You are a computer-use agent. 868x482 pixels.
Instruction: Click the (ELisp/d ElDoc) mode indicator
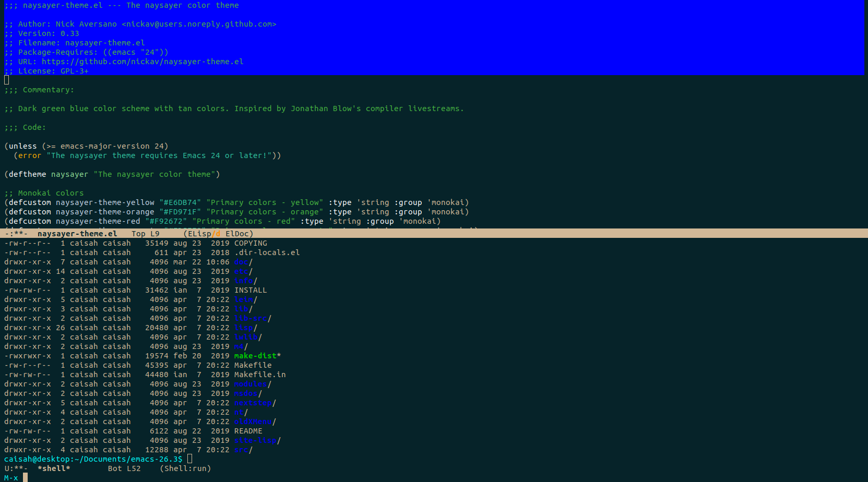[x=218, y=234]
